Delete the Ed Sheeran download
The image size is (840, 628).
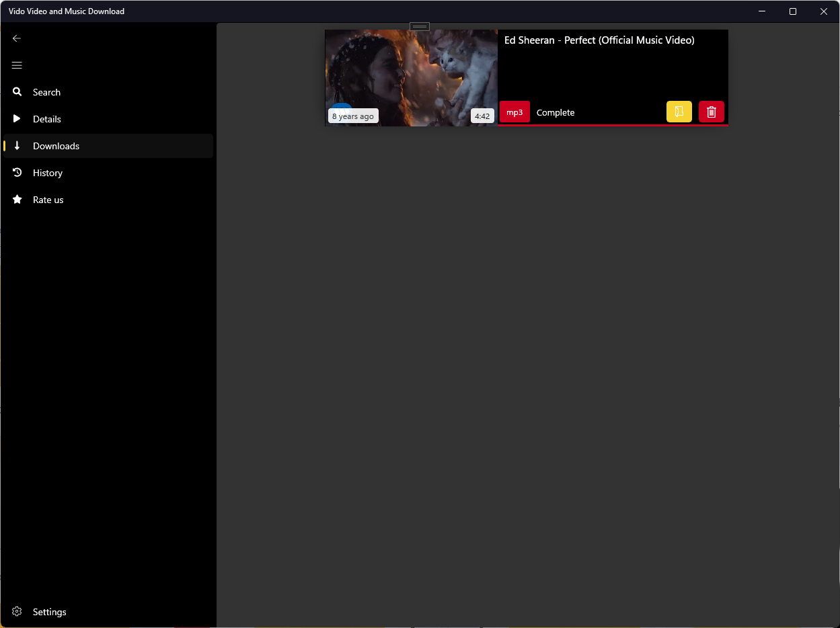click(712, 112)
